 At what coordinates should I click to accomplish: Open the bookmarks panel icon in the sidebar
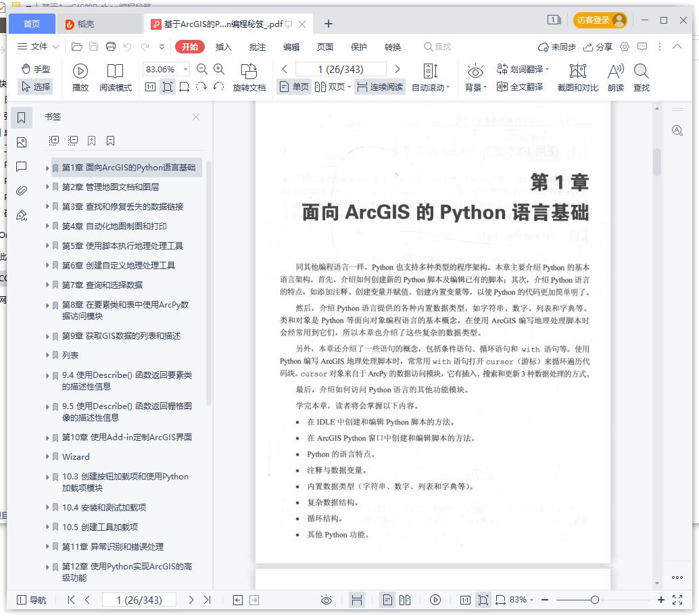(21, 118)
